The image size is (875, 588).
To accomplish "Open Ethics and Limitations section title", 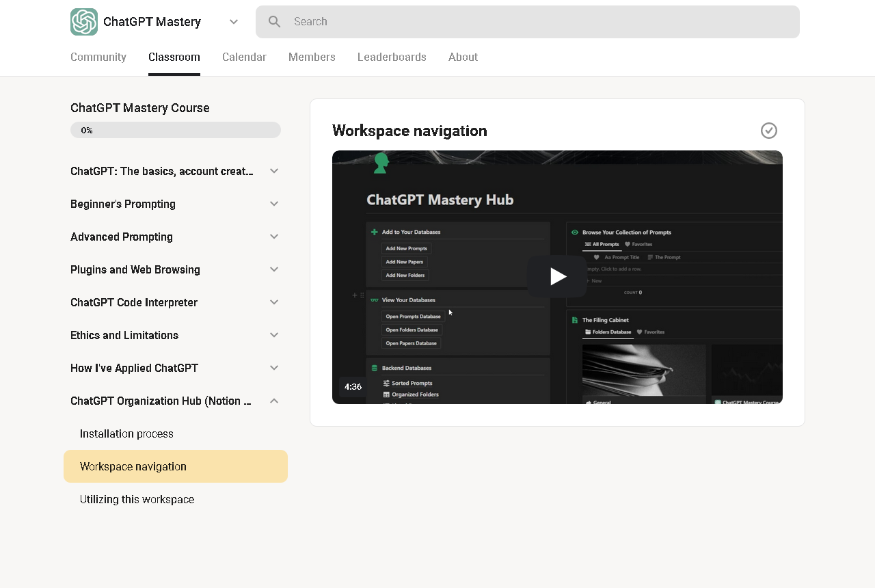I will (x=124, y=335).
